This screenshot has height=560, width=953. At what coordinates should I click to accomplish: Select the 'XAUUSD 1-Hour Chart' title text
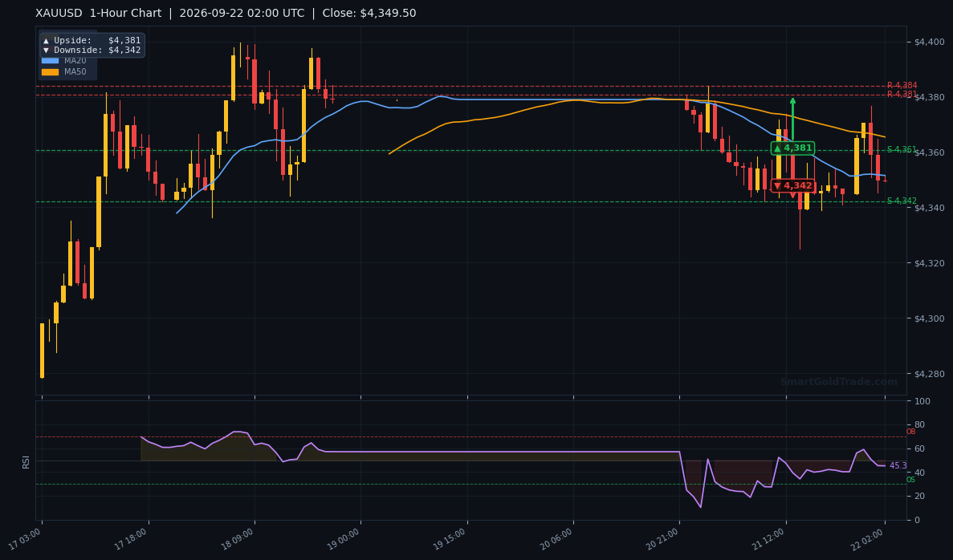tap(99, 14)
